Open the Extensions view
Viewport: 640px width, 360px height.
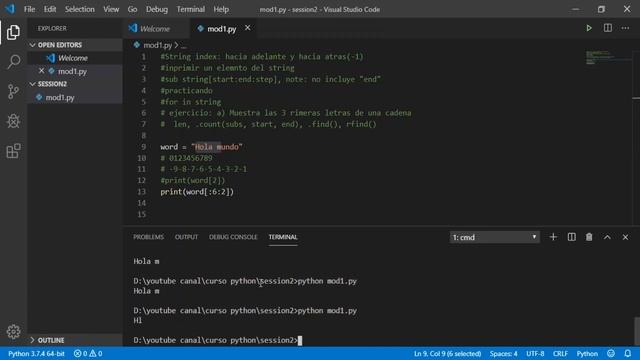[x=13, y=151]
